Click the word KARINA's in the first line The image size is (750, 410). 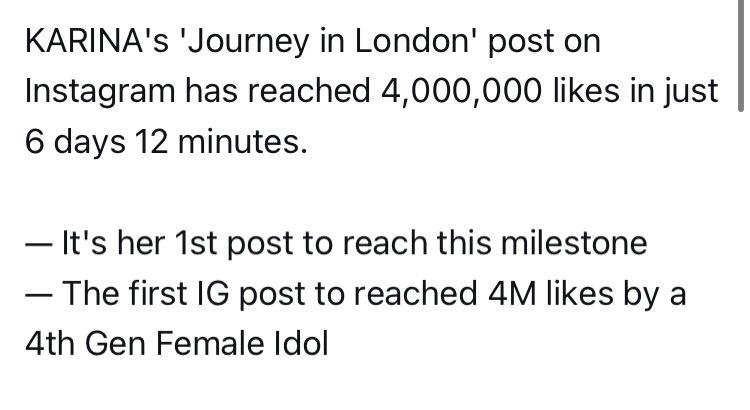pos(97,41)
